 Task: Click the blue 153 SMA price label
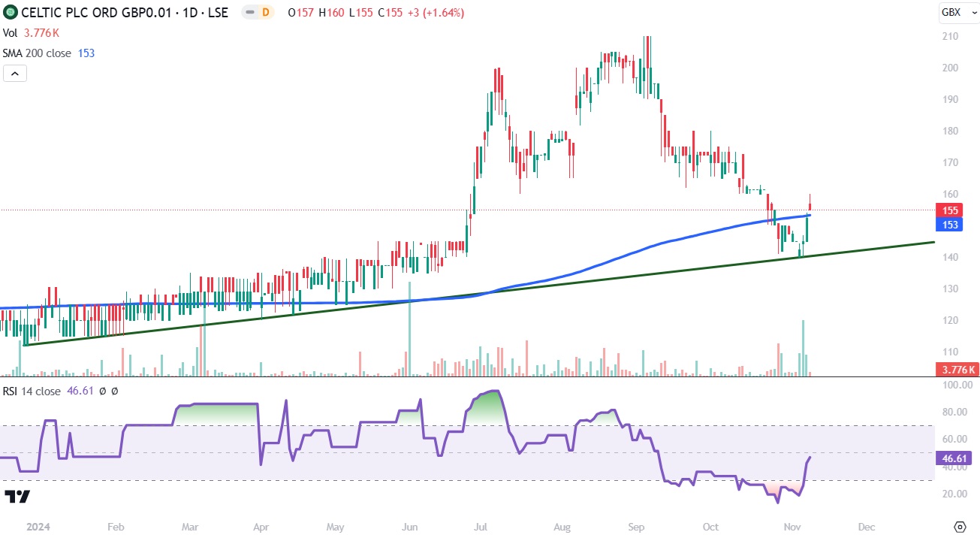950,224
